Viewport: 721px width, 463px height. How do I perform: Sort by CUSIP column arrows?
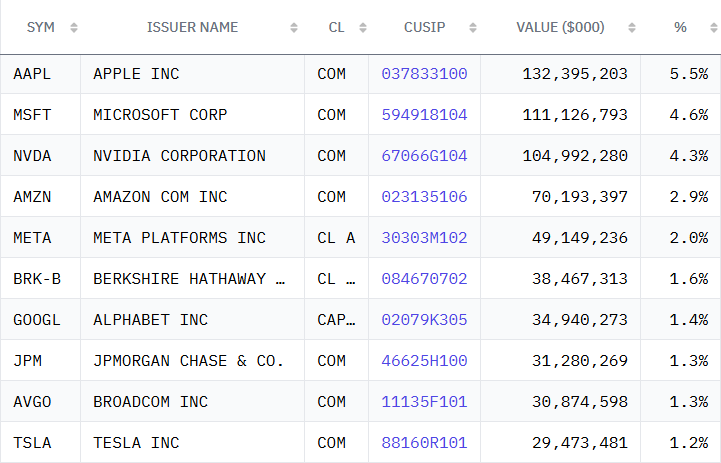click(x=473, y=28)
